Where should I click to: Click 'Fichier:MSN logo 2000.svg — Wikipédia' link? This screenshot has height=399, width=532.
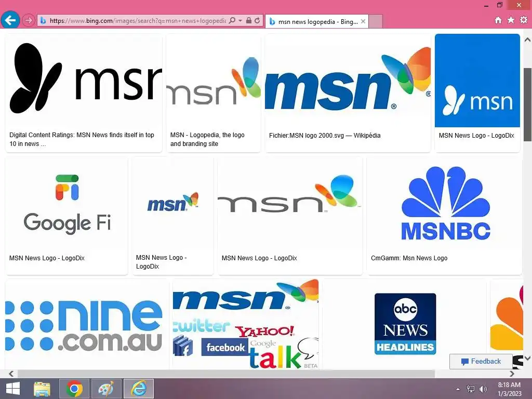(325, 136)
